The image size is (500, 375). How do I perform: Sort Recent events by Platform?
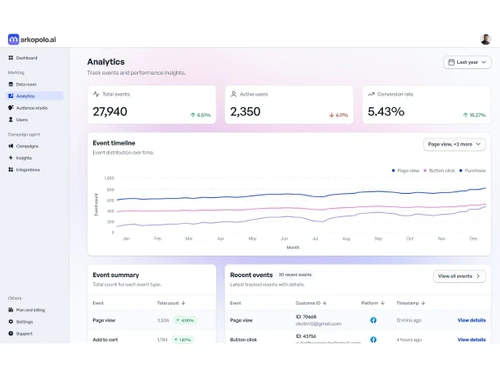[373, 303]
